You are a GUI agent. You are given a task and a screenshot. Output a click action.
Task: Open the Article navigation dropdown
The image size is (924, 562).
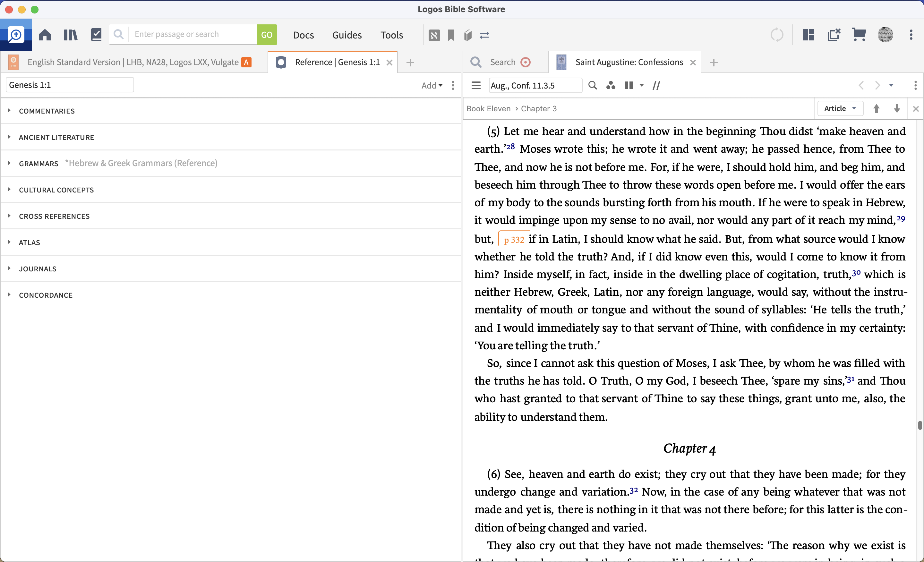coord(840,108)
